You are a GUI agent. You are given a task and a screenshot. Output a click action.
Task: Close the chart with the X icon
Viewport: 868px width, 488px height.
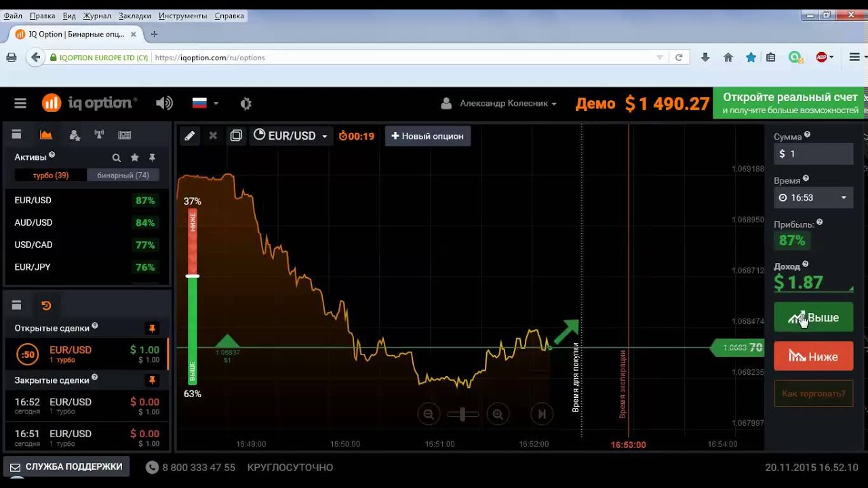pos(213,136)
